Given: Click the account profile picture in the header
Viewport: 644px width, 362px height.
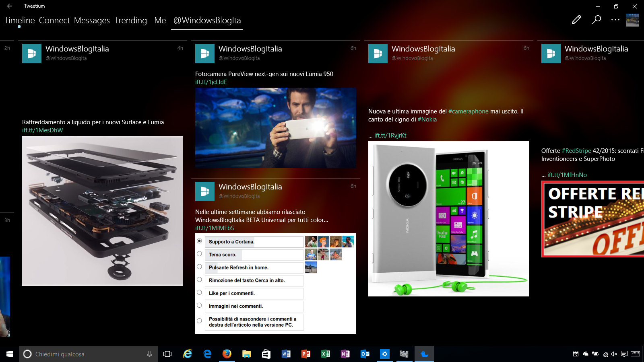Looking at the screenshot, I should [x=632, y=20].
